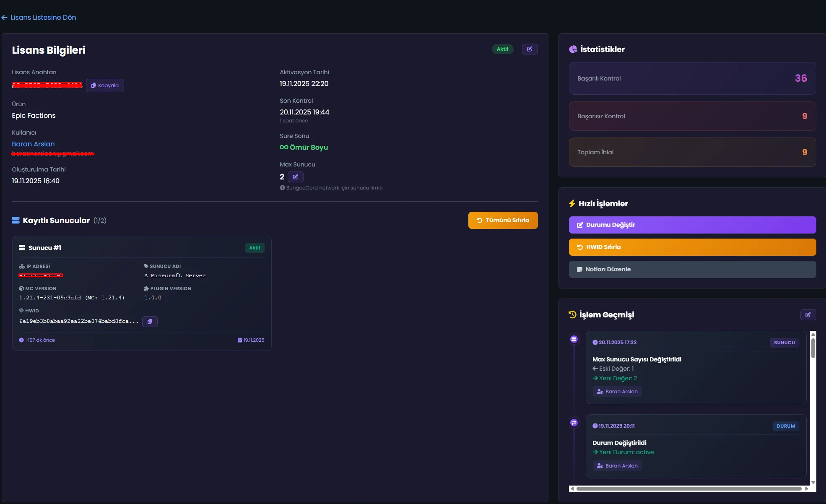Click the İstatistikler pie chart icon
The width and height of the screenshot is (826, 504).
(573, 49)
